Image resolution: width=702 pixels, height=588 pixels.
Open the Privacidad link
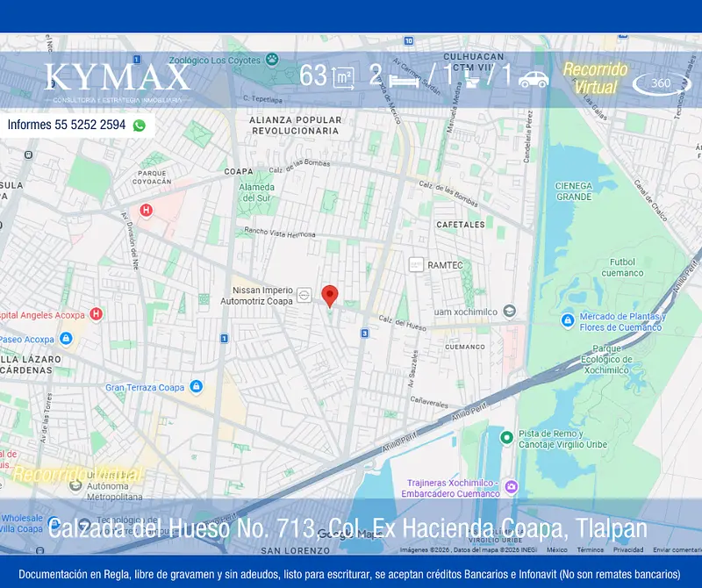pyautogui.click(x=628, y=549)
